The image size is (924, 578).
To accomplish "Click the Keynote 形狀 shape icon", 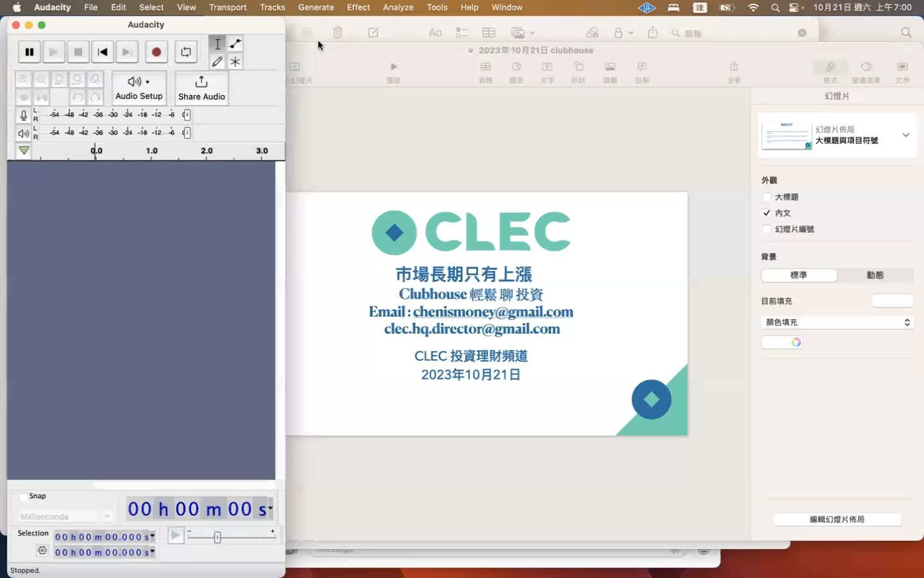I will click(578, 67).
